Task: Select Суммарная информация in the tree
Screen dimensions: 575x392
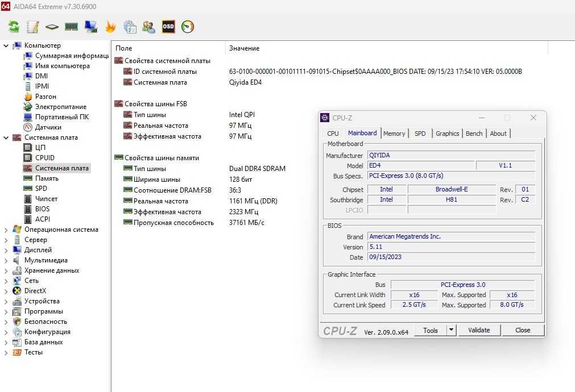Action: (x=72, y=56)
